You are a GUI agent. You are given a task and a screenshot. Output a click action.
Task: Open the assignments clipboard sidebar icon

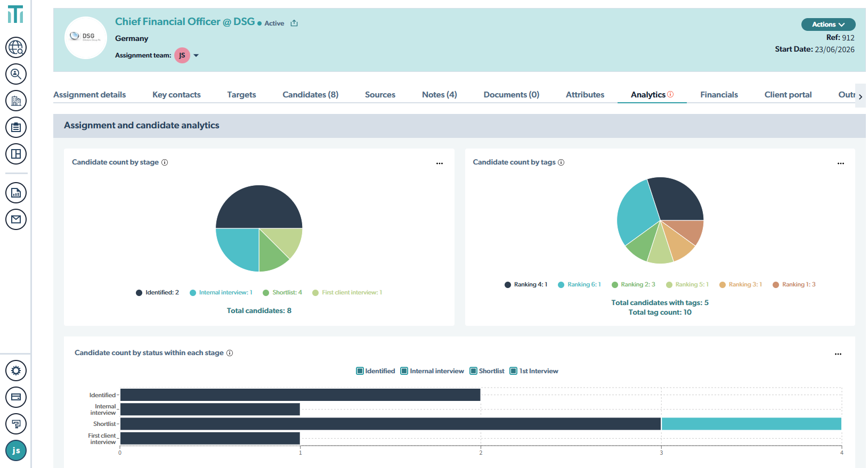16,127
